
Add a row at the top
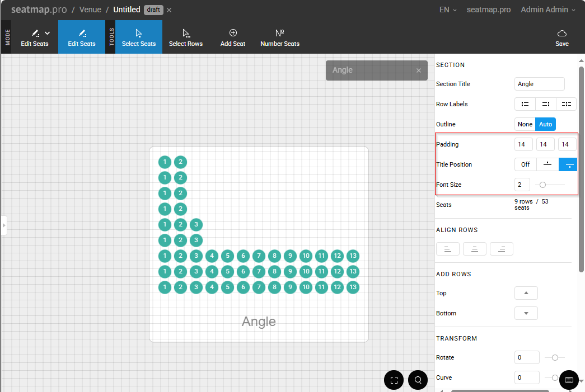[x=526, y=293]
